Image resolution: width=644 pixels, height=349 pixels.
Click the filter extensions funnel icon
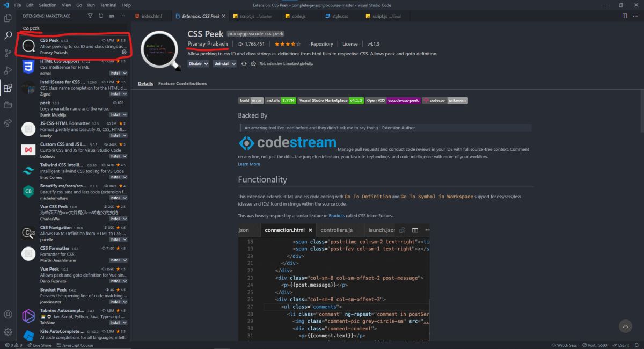(90, 16)
